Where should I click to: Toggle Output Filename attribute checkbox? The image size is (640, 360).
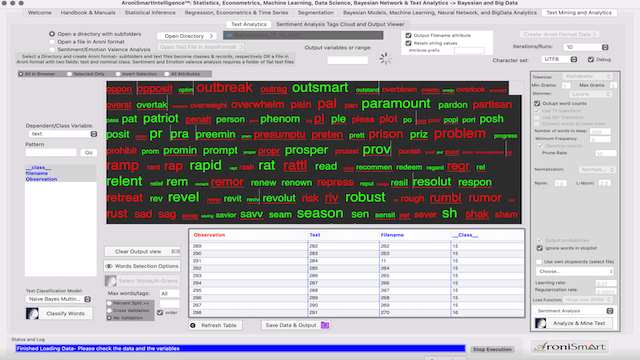[x=408, y=36]
